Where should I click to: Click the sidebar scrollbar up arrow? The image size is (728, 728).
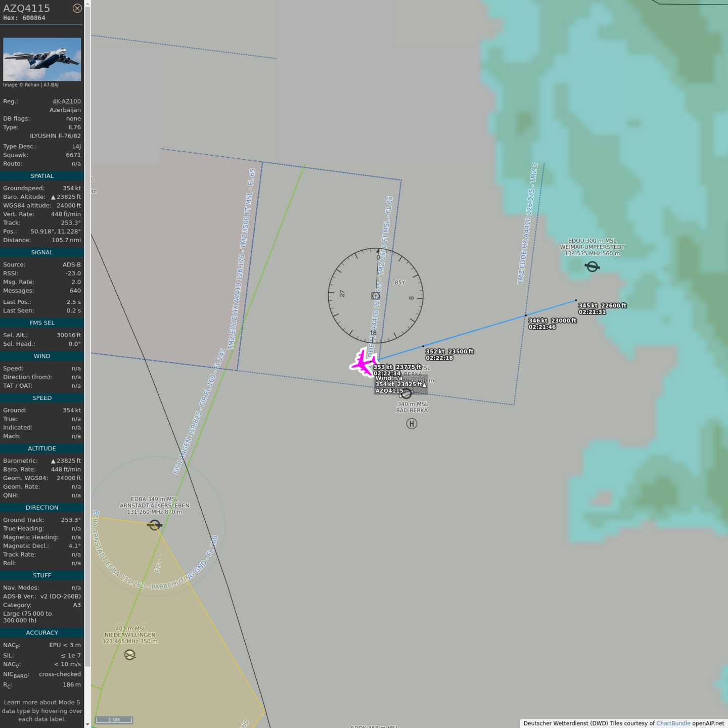click(87, 4)
